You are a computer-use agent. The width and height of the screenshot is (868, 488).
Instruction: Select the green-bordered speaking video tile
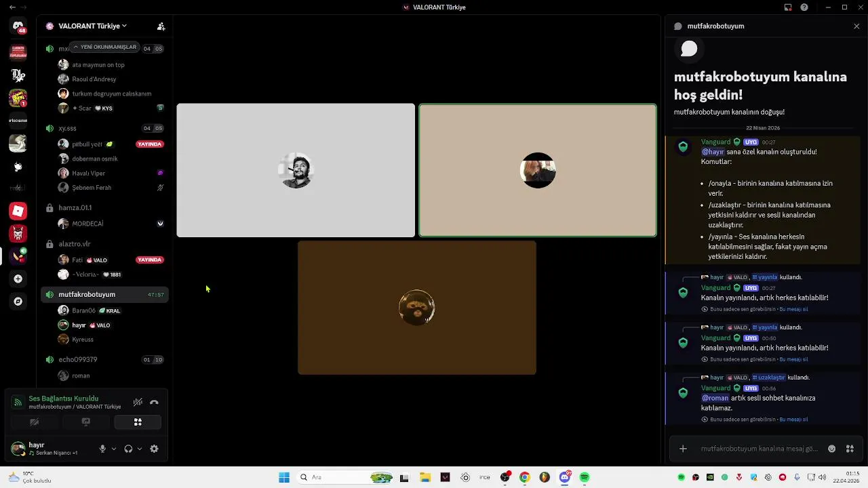pyautogui.click(x=538, y=170)
